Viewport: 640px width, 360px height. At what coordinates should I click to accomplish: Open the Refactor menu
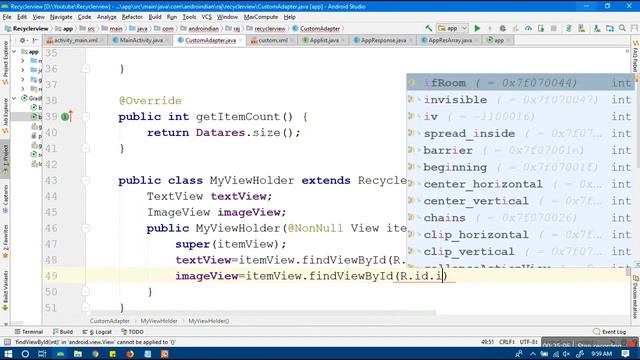pyautogui.click(x=132, y=17)
